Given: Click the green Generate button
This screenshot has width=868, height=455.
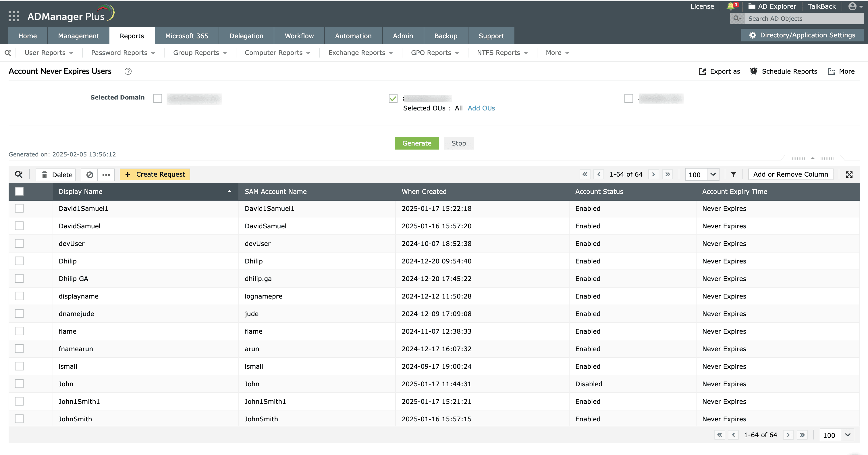Looking at the screenshot, I should click(416, 143).
